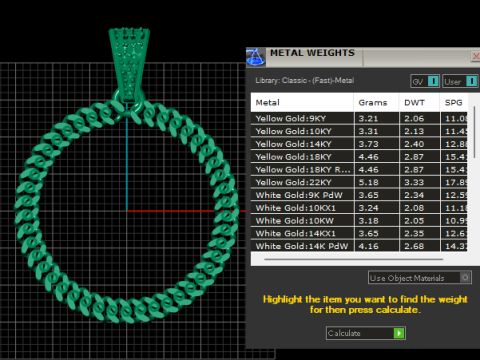Toggle the GV library switch
This screenshot has width=480, height=360.
pyautogui.click(x=433, y=81)
